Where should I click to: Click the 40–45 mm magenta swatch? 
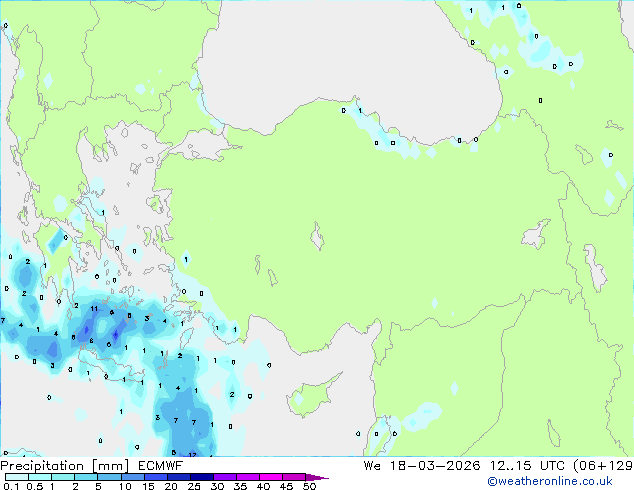[271, 477]
